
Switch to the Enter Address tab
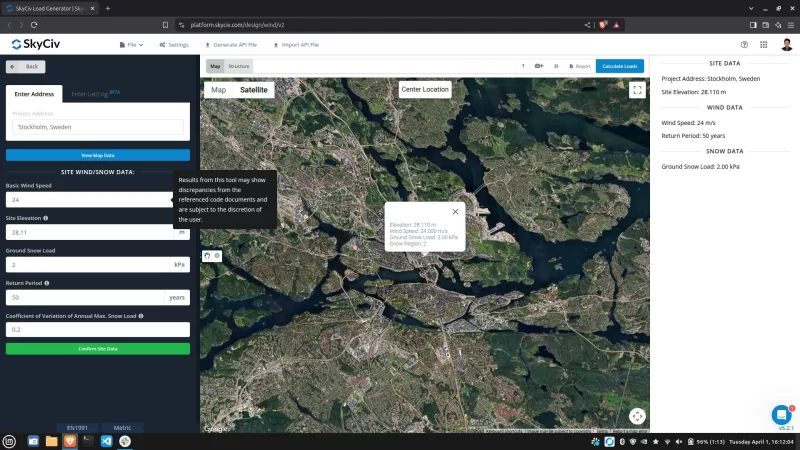[x=34, y=94]
